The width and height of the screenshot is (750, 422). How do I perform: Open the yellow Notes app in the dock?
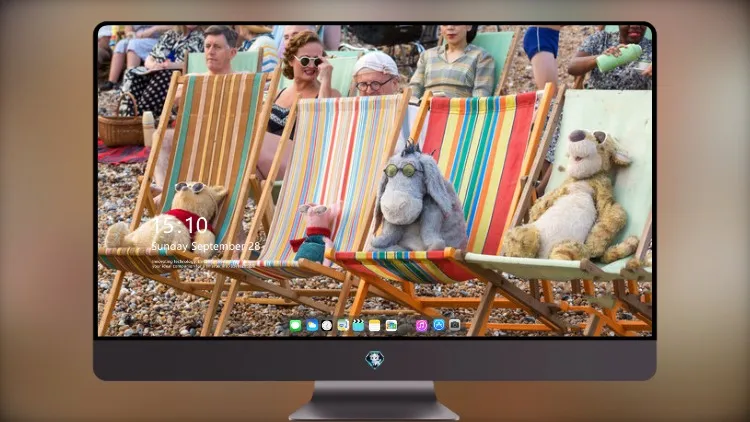coord(375,326)
